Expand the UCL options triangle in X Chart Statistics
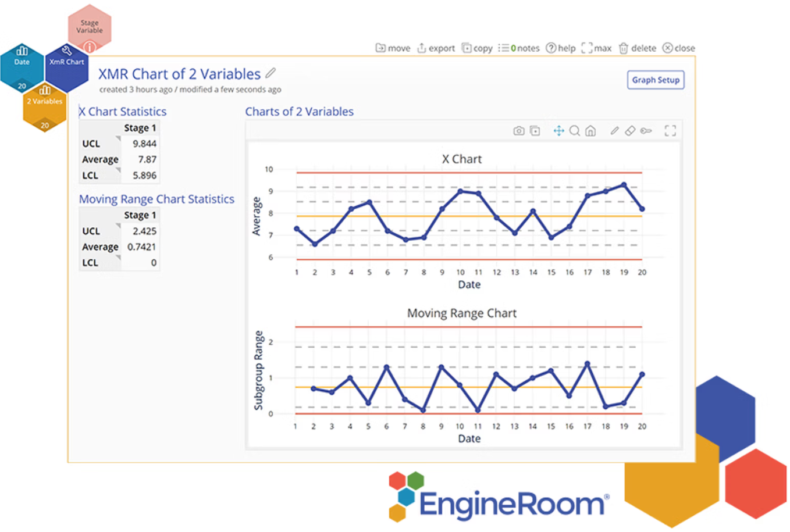 (x=118, y=137)
